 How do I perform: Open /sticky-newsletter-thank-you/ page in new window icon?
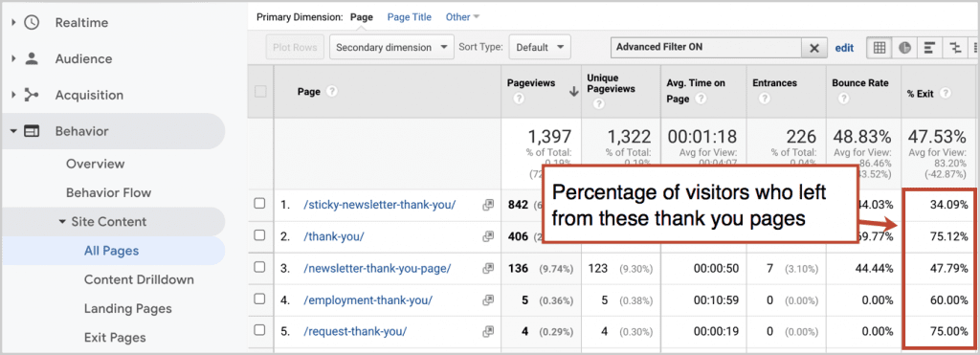pos(488,205)
